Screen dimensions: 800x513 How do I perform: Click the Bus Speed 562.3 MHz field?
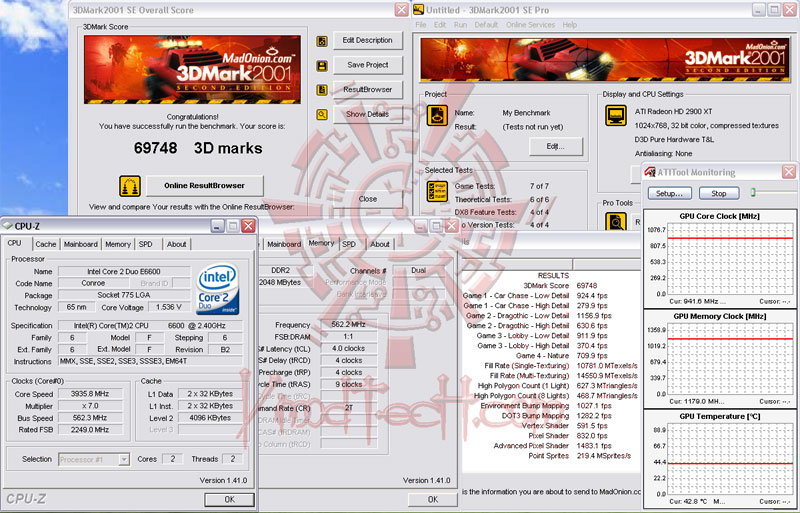tap(90, 418)
